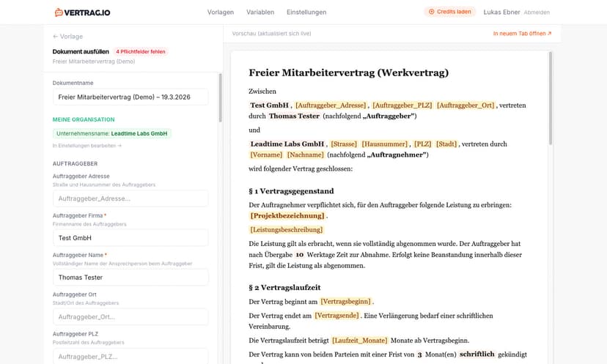Focus the Auftraggeber Firma input with Test GmbH

point(130,238)
